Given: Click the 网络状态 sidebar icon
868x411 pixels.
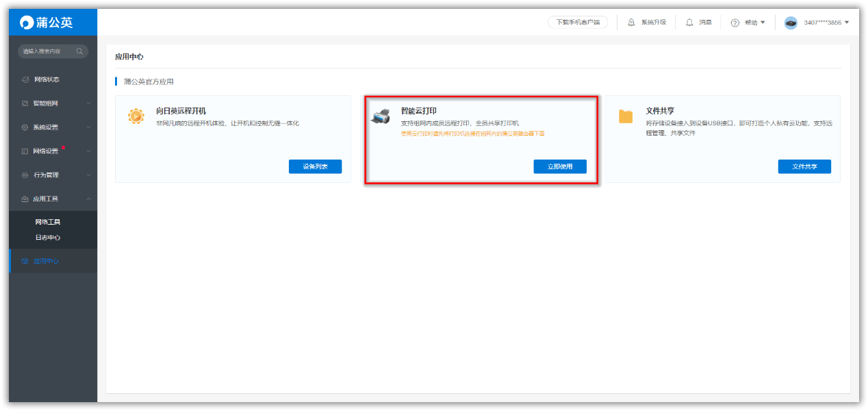Looking at the screenshot, I should (25, 79).
